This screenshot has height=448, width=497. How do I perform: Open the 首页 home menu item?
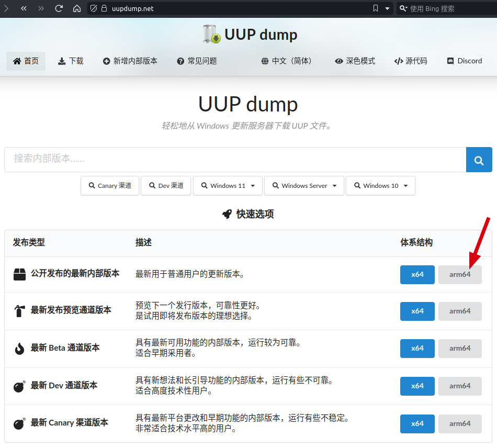point(26,61)
